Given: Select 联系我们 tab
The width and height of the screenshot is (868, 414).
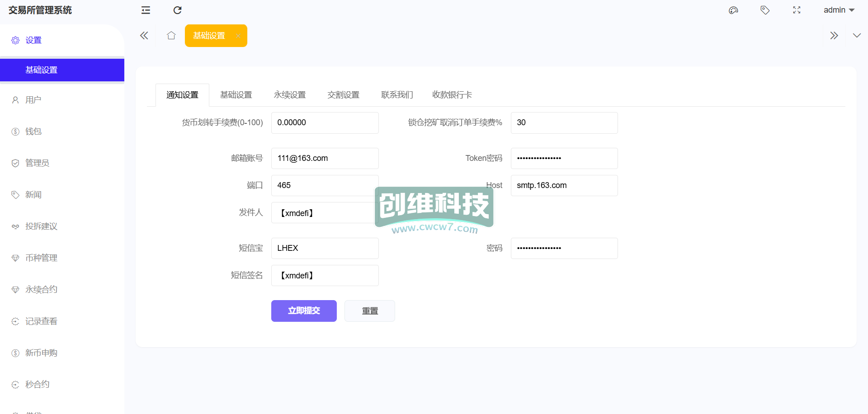Looking at the screenshot, I should 397,95.
